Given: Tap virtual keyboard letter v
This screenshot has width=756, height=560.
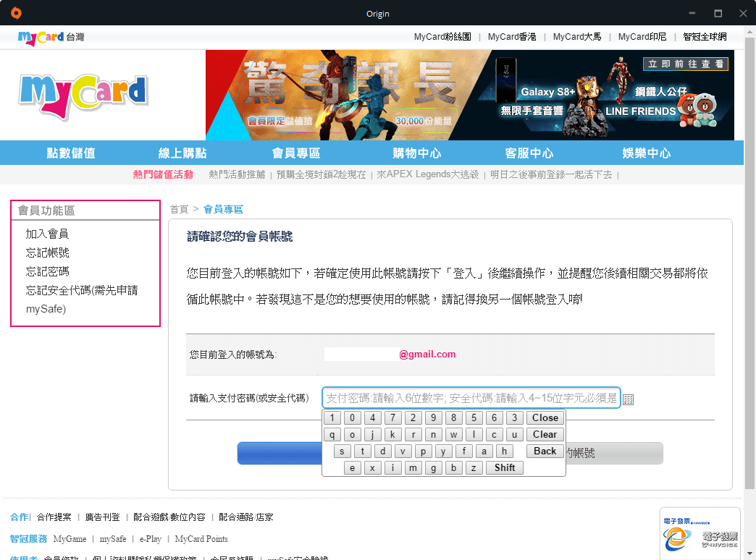Looking at the screenshot, I should coord(403,451).
